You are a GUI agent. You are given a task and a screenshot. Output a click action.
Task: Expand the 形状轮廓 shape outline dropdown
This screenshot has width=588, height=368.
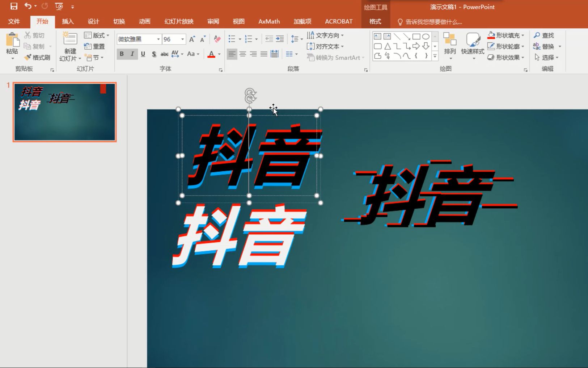click(523, 46)
